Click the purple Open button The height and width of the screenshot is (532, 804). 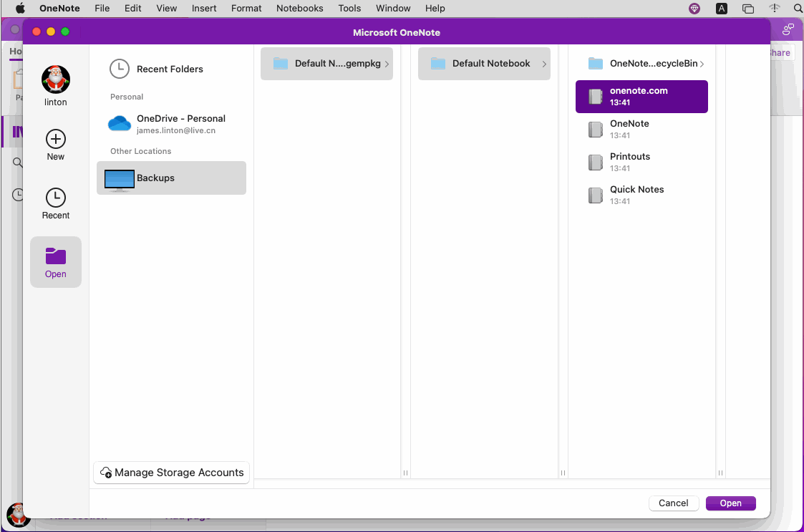730,503
